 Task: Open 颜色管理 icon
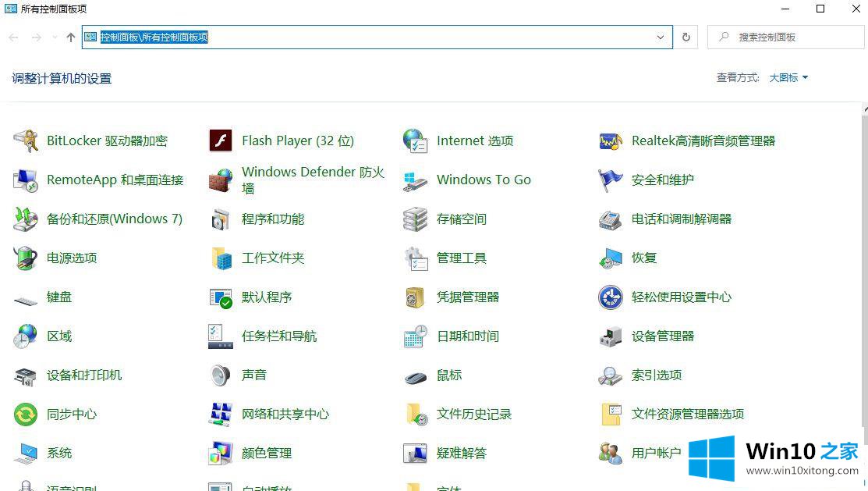(221, 454)
